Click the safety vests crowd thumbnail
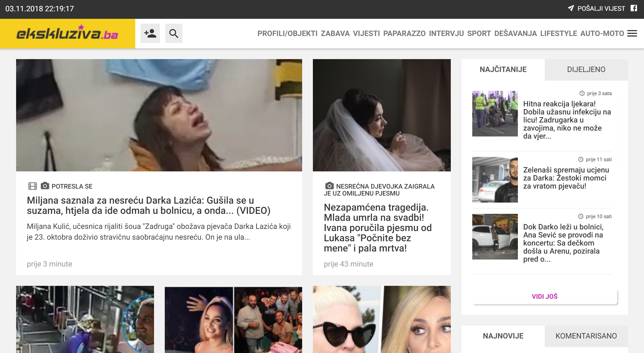 (x=495, y=114)
